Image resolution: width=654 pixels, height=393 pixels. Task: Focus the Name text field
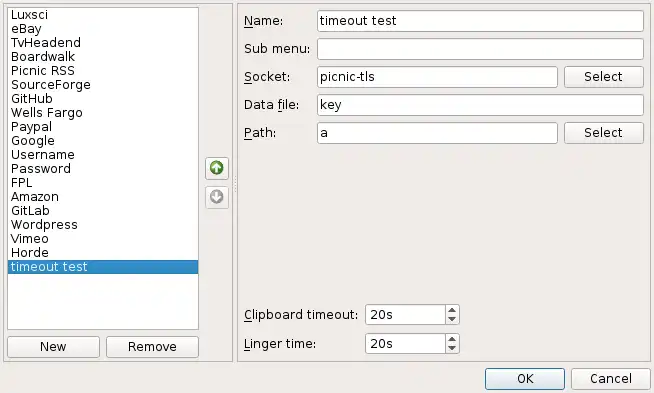pyautogui.click(x=480, y=21)
